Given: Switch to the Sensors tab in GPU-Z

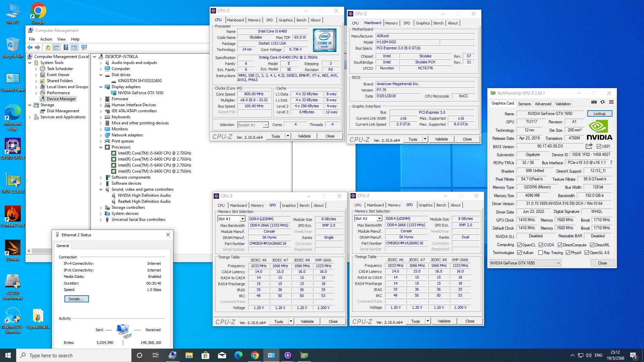Looking at the screenshot, I should coord(524,104).
